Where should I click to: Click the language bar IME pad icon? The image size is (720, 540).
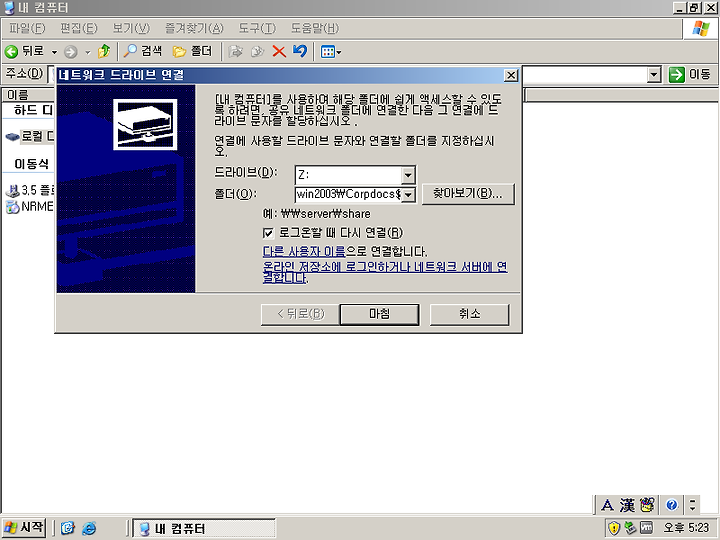647,505
